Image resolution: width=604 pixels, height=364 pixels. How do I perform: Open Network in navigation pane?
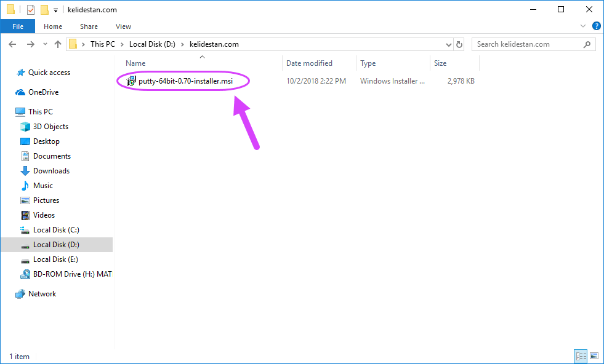click(42, 293)
